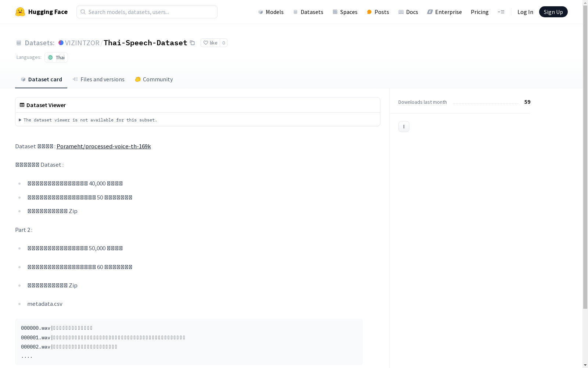
Task: Open Datasets from top navigation
Action: (308, 12)
